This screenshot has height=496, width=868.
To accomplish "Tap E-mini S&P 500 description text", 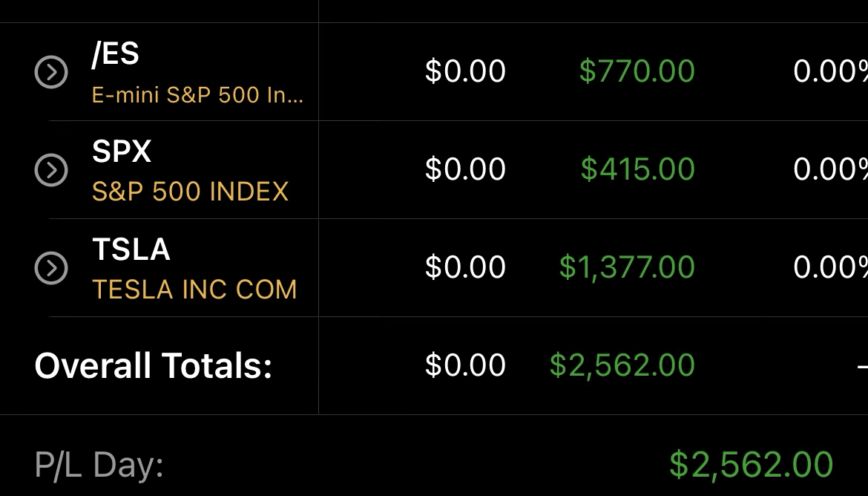I will [x=197, y=95].
